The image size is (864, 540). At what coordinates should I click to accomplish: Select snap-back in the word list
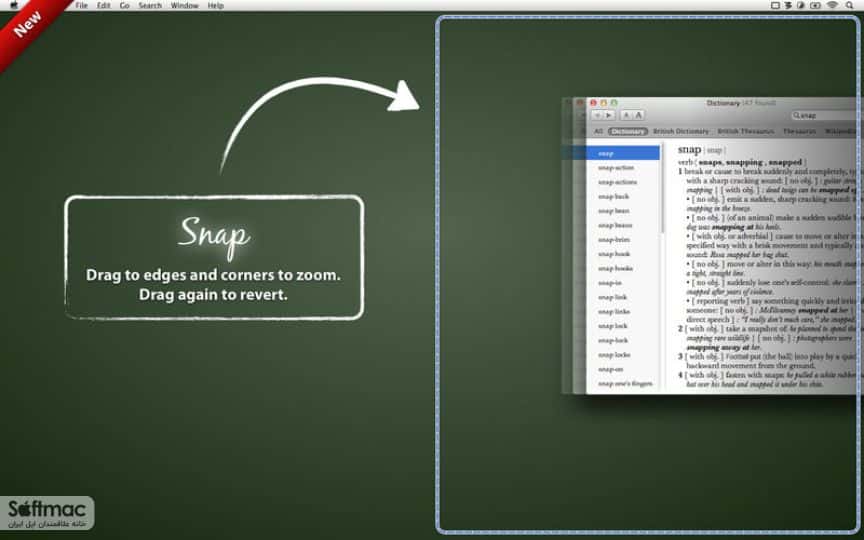(613, 196)
